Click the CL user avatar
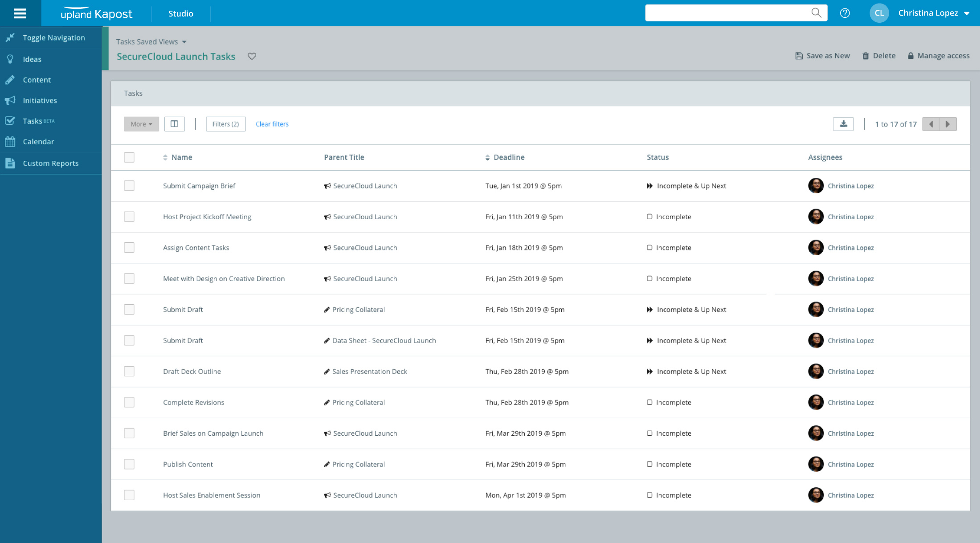The height and width of the screenshot is (543, 980). (x=879, y=13)
